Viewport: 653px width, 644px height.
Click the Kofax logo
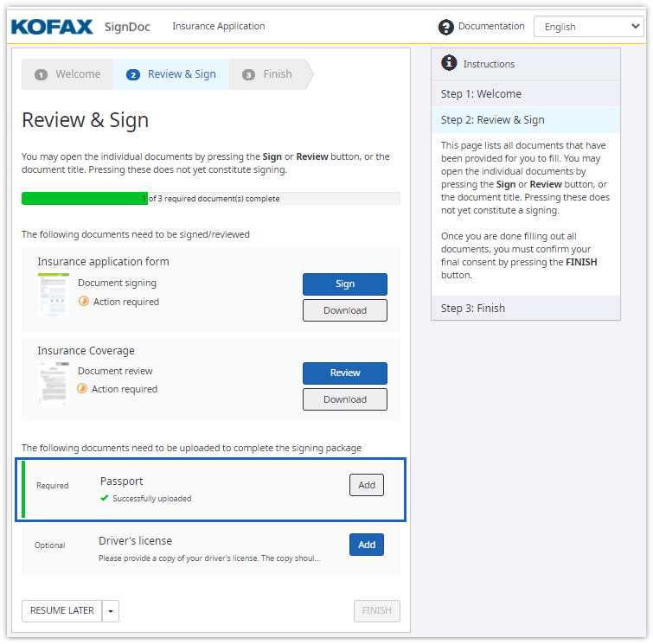pyautogui.click(x=51, y=27)
